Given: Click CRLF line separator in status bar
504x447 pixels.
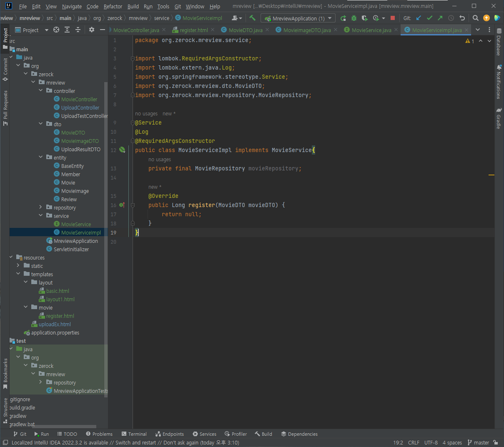Looking at the screenshot, I should (x=414, y=442).
